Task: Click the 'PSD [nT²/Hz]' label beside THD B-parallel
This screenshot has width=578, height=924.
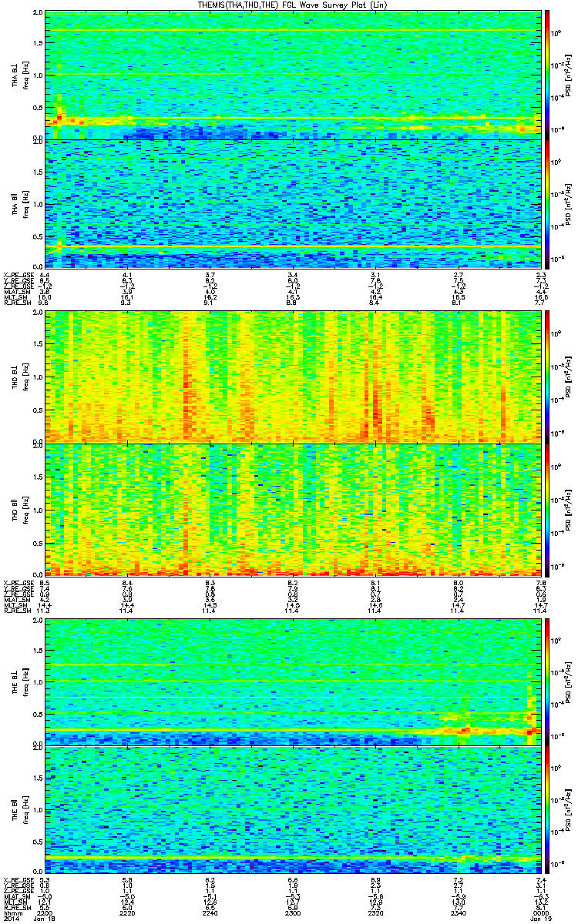Action: 567,509
